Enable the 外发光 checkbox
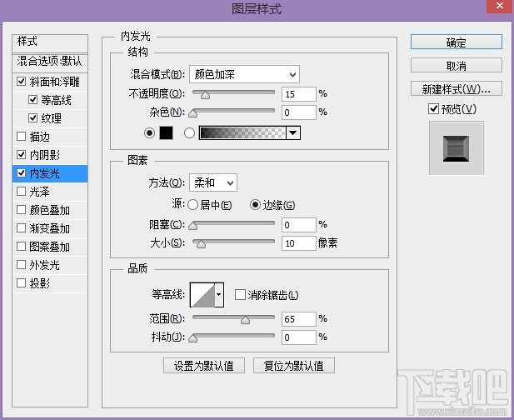Screen dimensions: 514x420 point(22,265)
